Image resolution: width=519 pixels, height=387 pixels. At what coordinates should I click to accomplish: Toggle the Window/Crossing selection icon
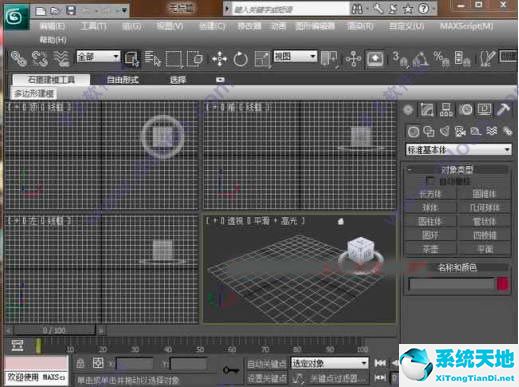click(x=195, y=59)
